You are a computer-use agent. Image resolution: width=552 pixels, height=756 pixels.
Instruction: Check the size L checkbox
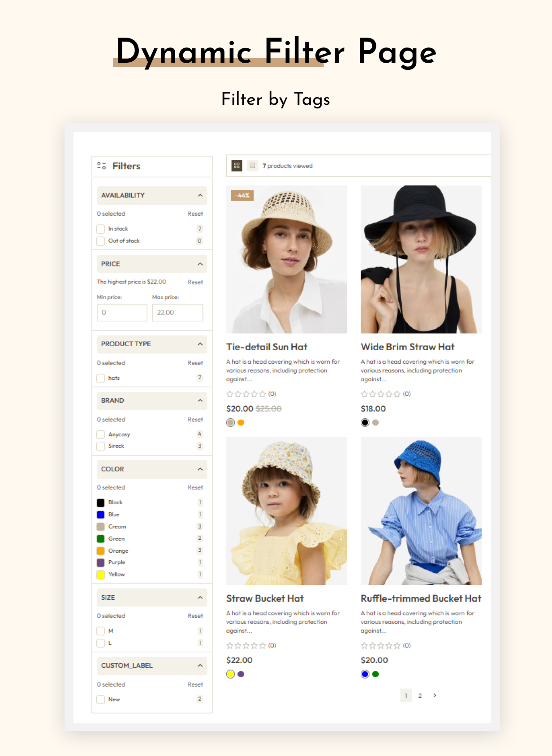pyautogui.click(x=101, y=643)
